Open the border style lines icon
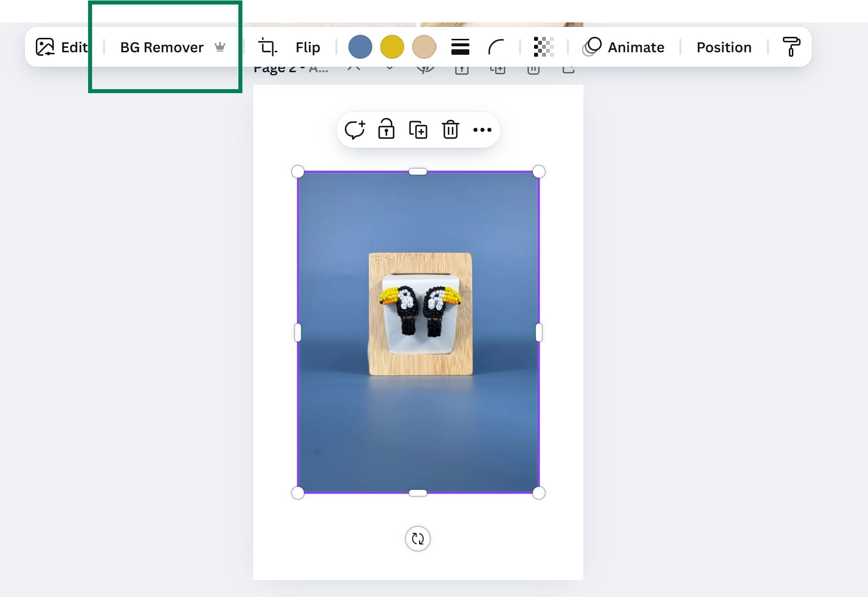 point(460,47)
